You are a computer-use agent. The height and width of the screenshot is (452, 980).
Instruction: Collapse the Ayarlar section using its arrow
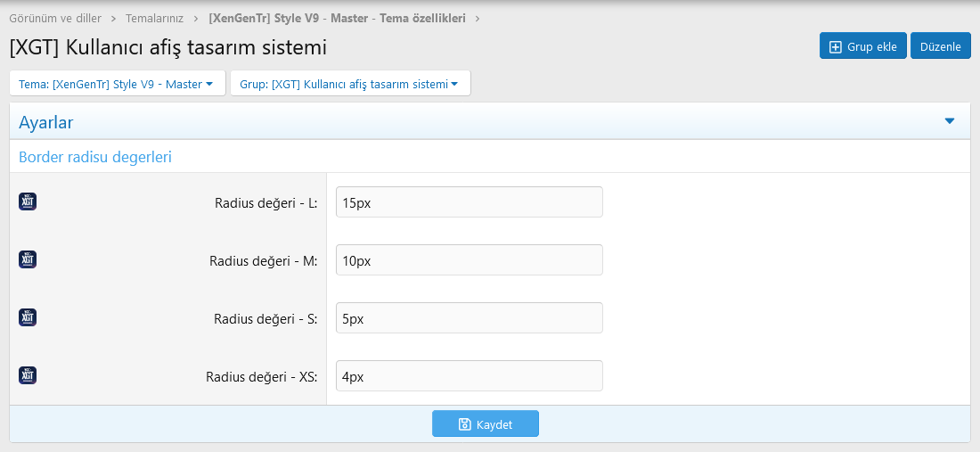coord(949,121)
